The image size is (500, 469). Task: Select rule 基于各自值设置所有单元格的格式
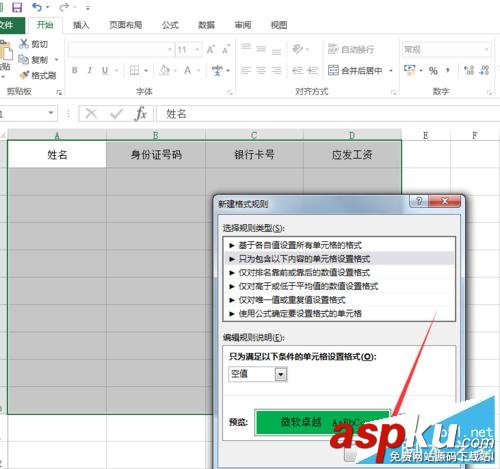click(x=339, y=245)
